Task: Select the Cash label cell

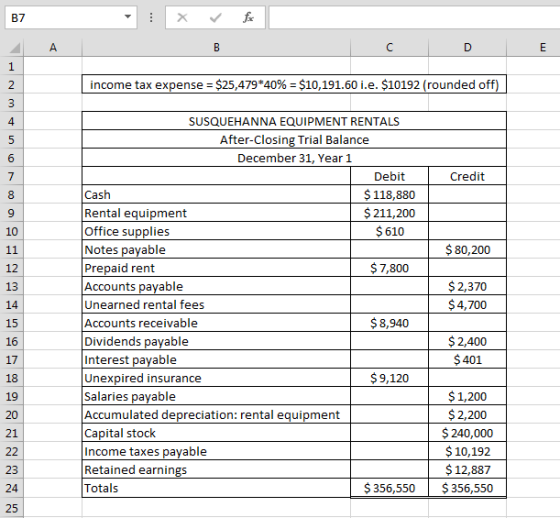Action: (x=216, y=195)
